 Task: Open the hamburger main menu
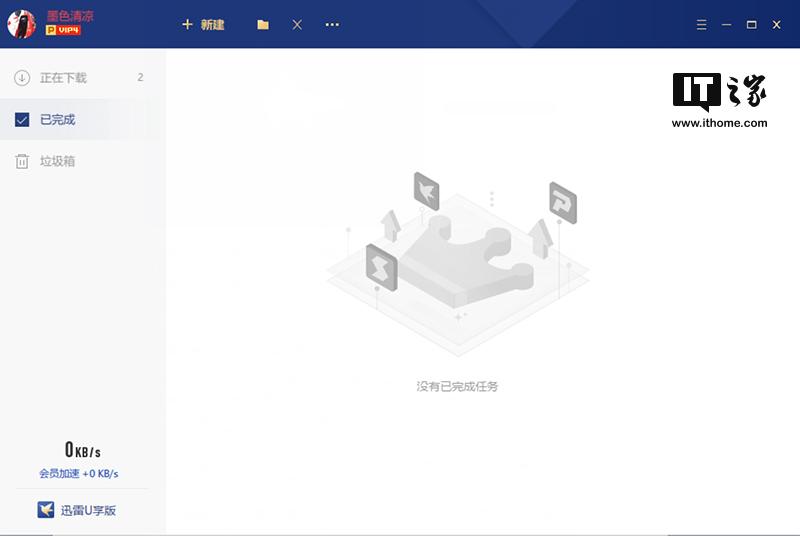(x=701, y=24)
